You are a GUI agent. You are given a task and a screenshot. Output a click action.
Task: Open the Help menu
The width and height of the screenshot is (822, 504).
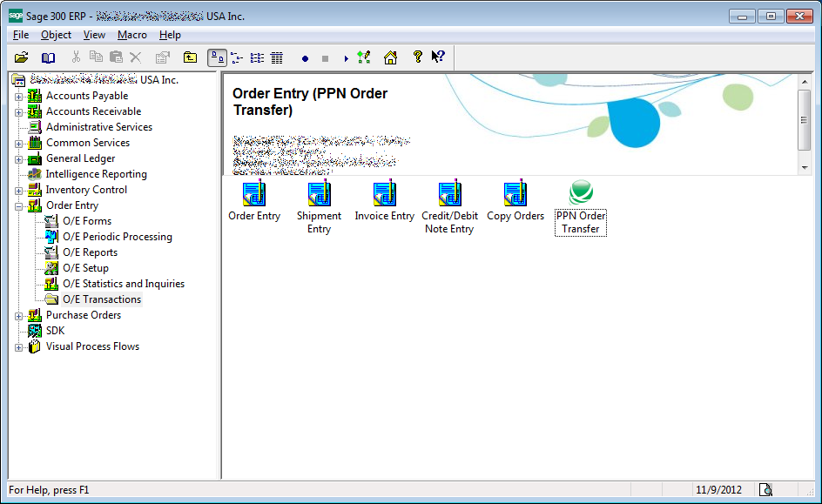pyautogui.click(x=170, y=35)
